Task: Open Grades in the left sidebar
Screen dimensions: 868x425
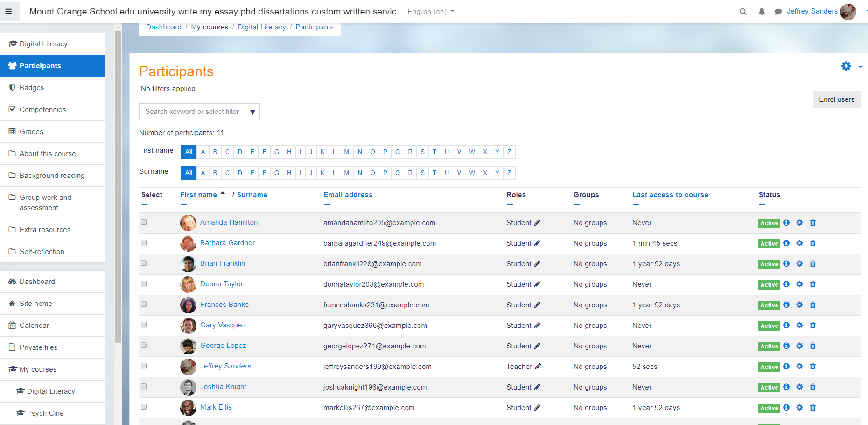Action: coord(31,132)
